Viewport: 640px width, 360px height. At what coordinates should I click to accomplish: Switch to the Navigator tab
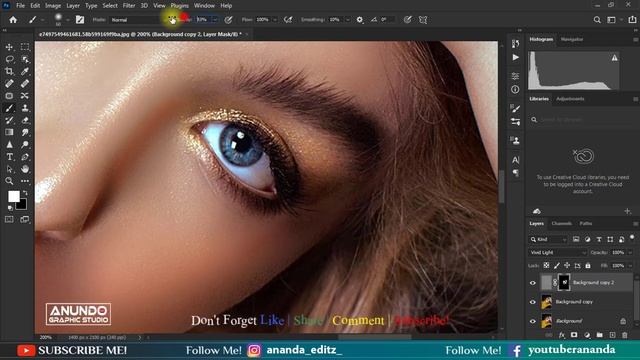click(x=571, y=40)
